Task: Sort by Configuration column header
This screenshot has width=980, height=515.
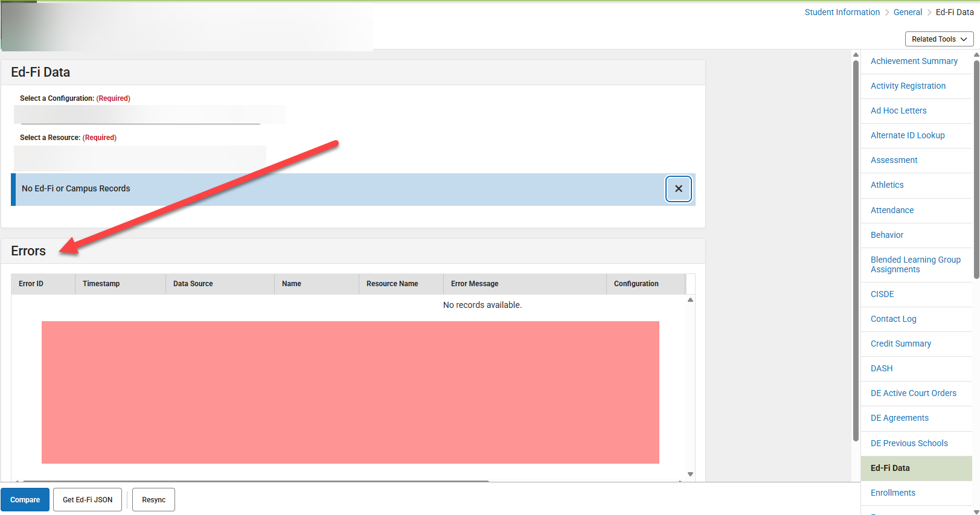Action: (x=646, y=284)
